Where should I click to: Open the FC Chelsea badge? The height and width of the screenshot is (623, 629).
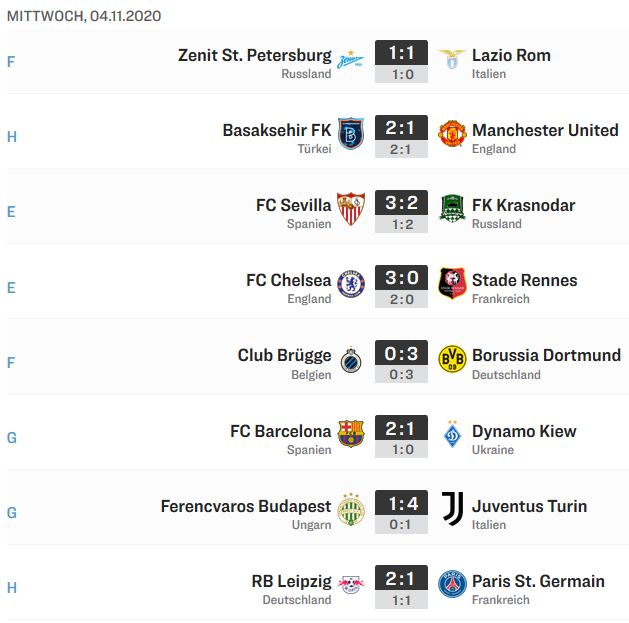[351, 284]
